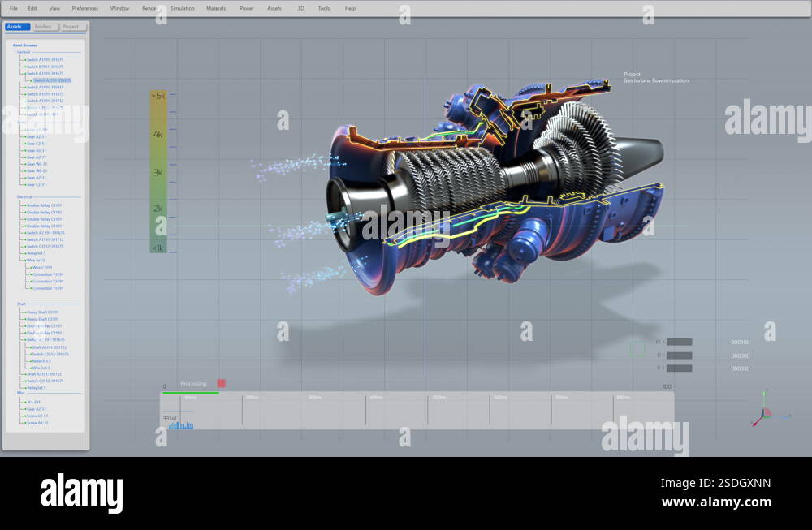Click the 000080 readout value

(x=740, y=355)
